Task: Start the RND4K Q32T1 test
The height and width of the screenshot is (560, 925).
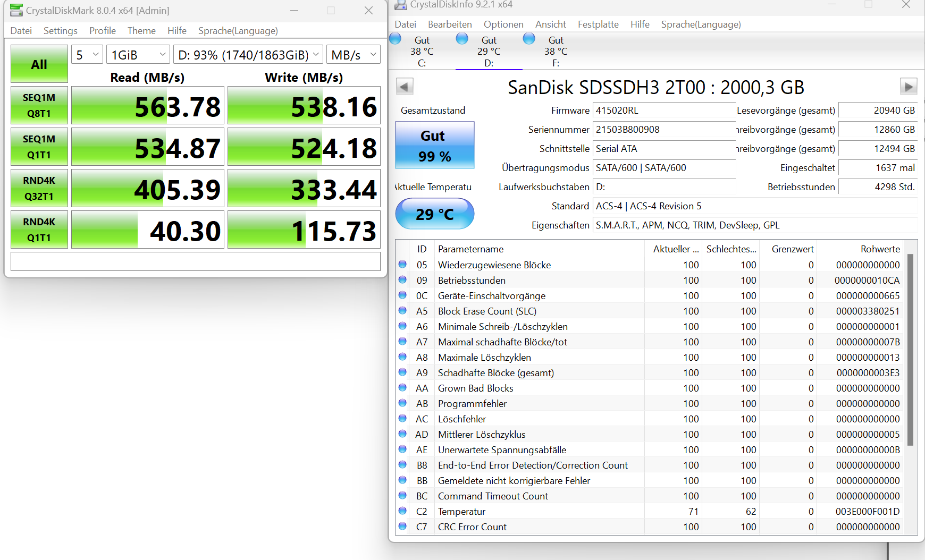Action: [39, 188]
